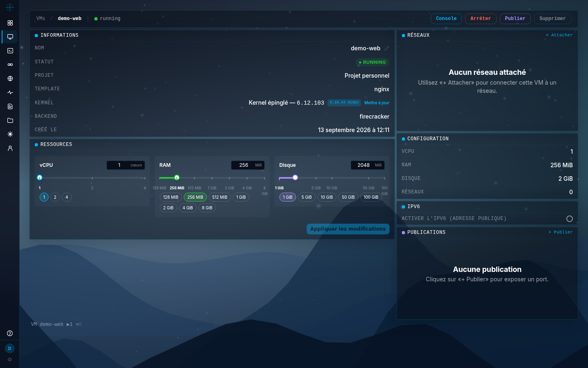Choose the 8 GiB RAM preset pill
Screen dimensions: 588x368
(207, 208)
